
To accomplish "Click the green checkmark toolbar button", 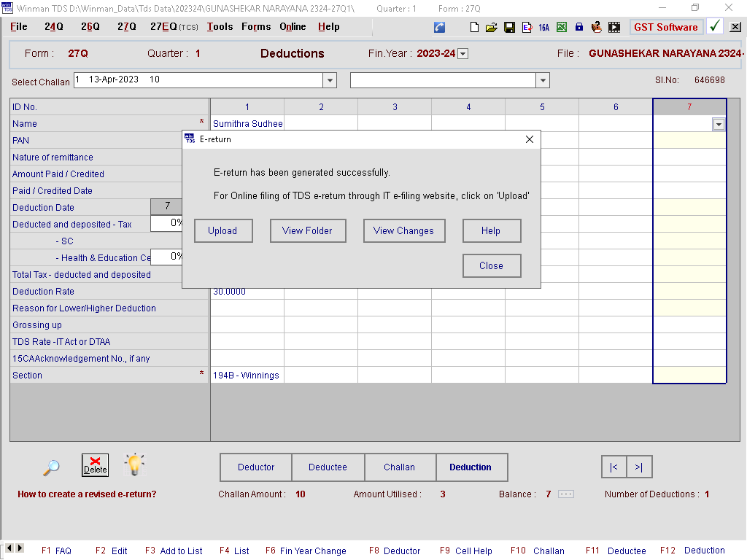I will point(715,27).
